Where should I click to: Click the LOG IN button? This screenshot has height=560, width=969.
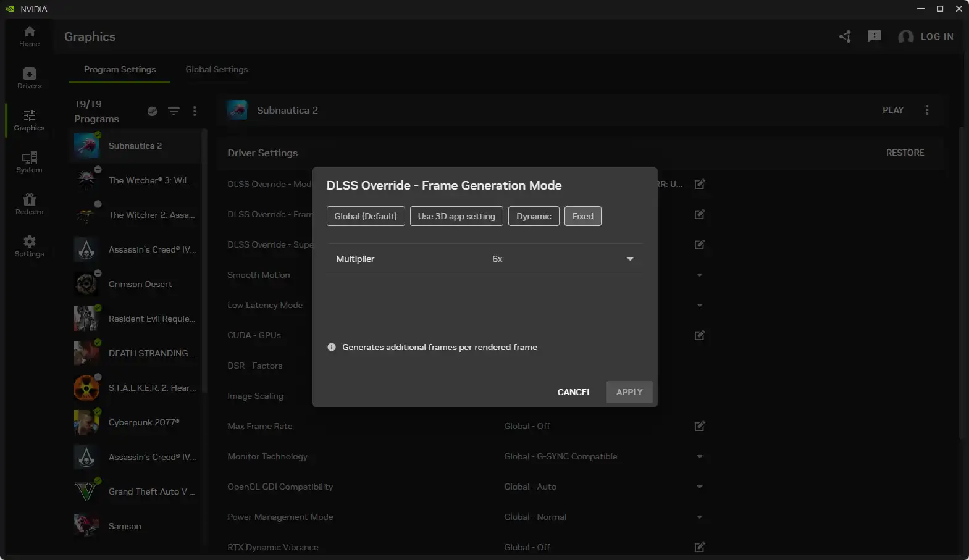(x=937, y=36)
